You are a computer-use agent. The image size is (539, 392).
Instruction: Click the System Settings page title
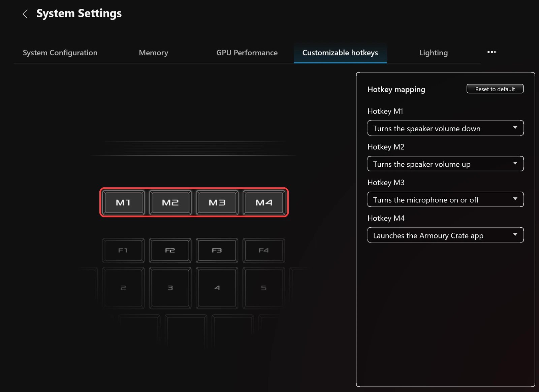(79, 13)
